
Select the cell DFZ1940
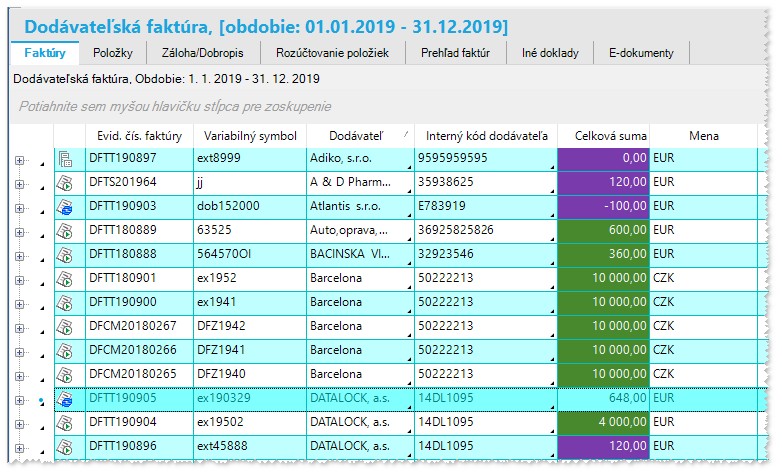[x=250, y=375]
